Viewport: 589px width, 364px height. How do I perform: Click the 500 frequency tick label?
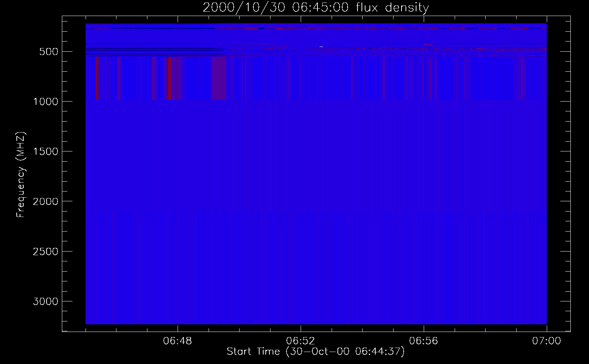point(49,52)
